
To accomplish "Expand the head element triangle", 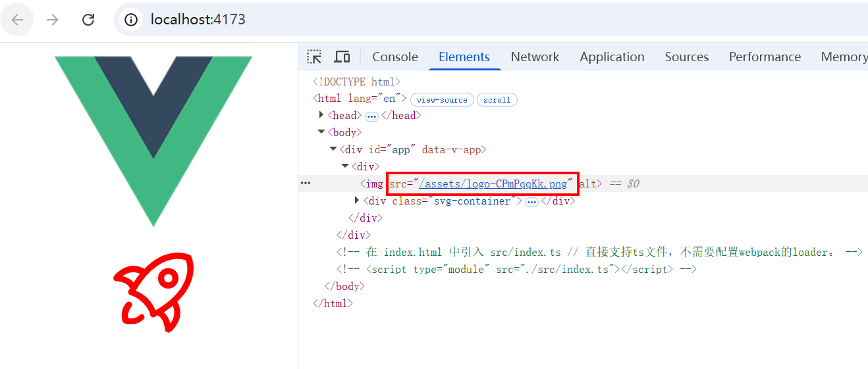I will [x=321, y=115].
